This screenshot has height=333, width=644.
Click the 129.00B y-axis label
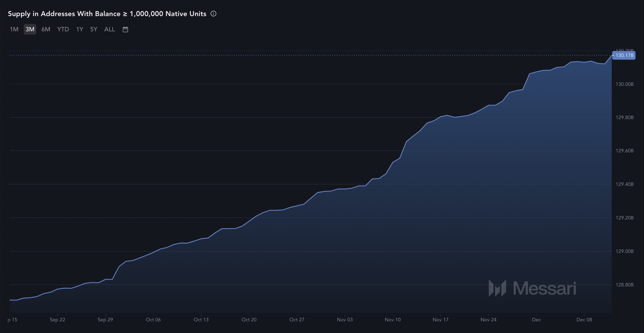[624, 251]
